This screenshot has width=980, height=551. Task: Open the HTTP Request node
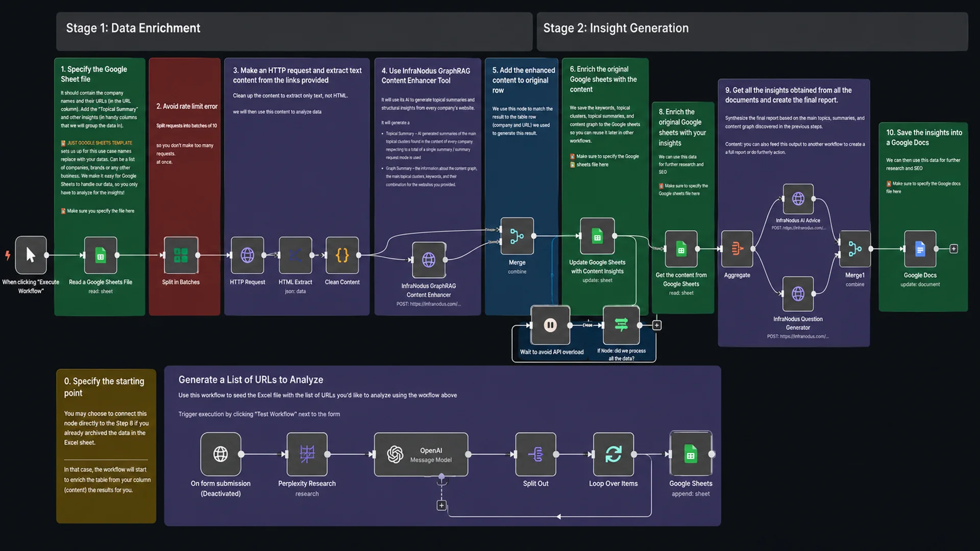248,255
